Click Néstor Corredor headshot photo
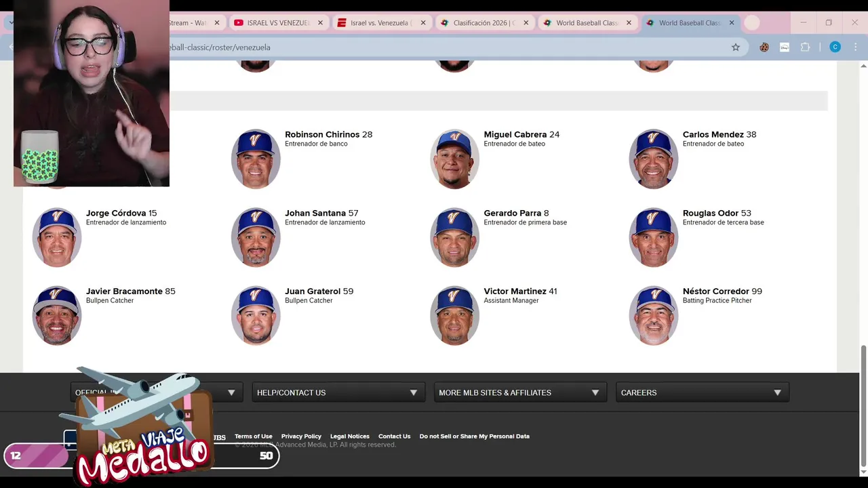The width and height of the screenshot is (868, 488). click(x=654, y=316)
